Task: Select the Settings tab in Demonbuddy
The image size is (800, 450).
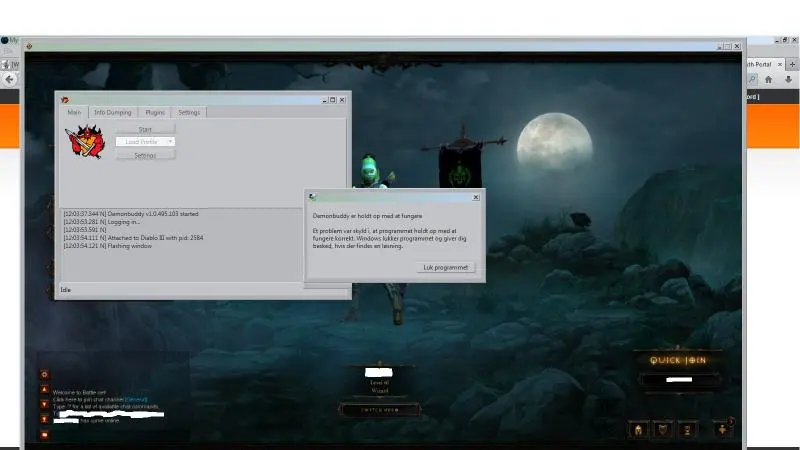Action: [189, 112]
